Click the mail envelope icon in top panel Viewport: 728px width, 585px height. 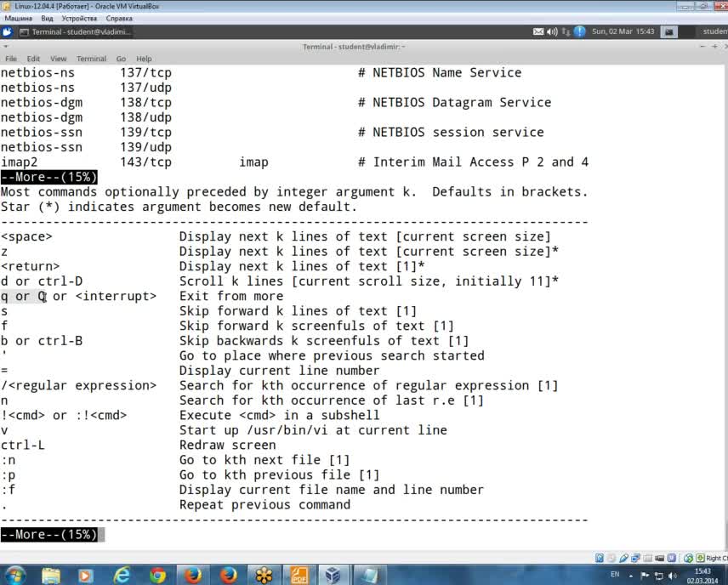click(538, 31)
